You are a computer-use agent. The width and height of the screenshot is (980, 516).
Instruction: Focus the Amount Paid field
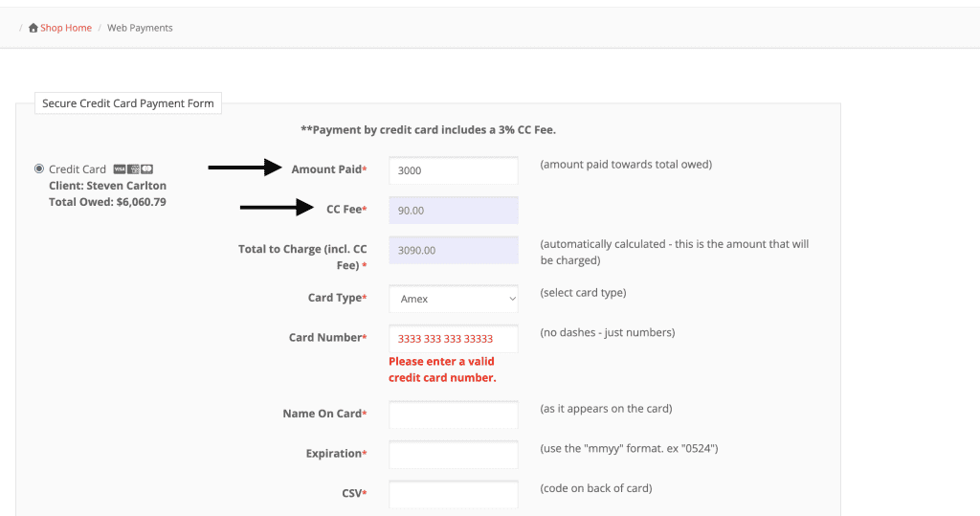453,170
